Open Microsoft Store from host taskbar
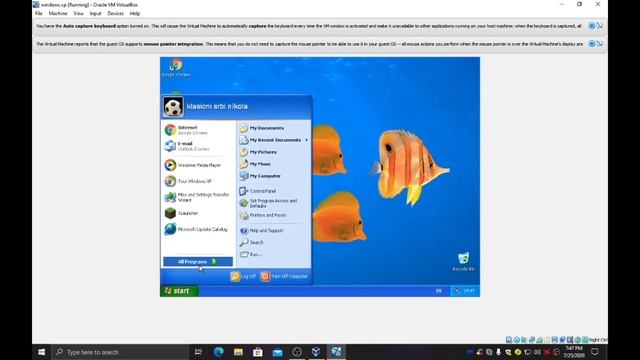 click(258, 352)
